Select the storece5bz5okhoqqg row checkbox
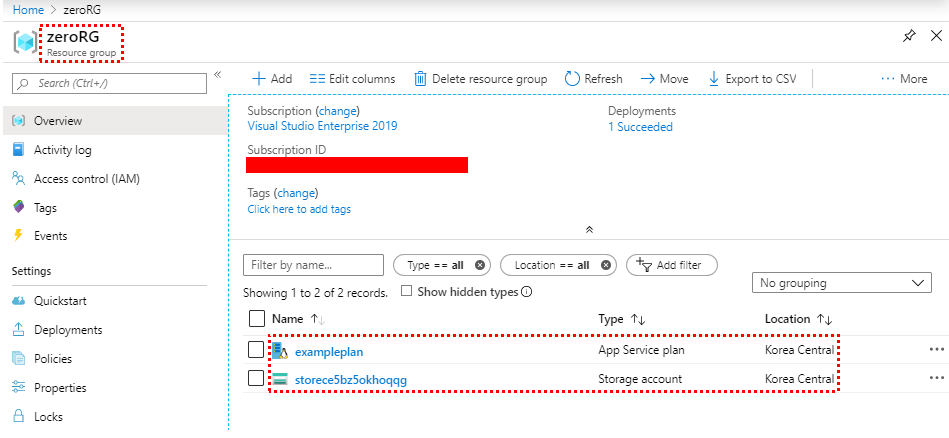 [x=257, y=378]
